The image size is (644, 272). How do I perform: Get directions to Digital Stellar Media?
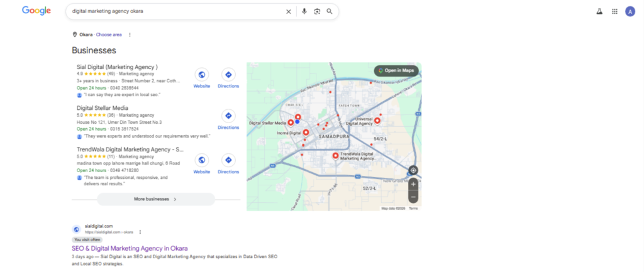tap(228, 116)
